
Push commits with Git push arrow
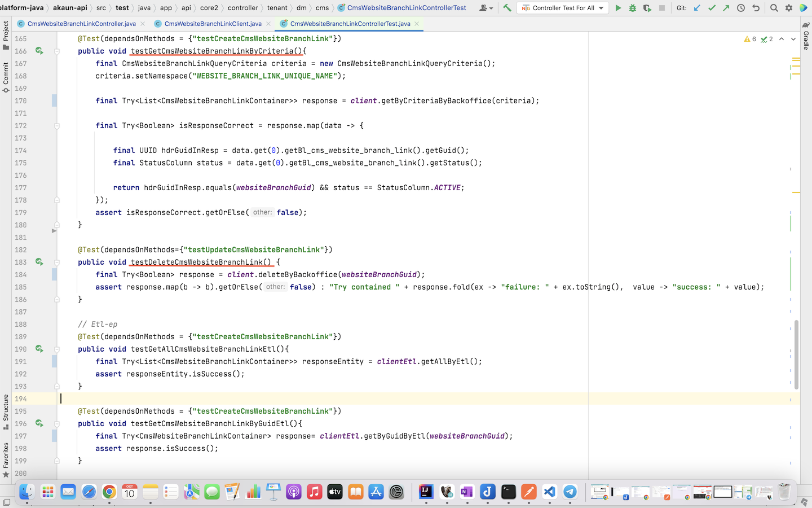[726, 8]
